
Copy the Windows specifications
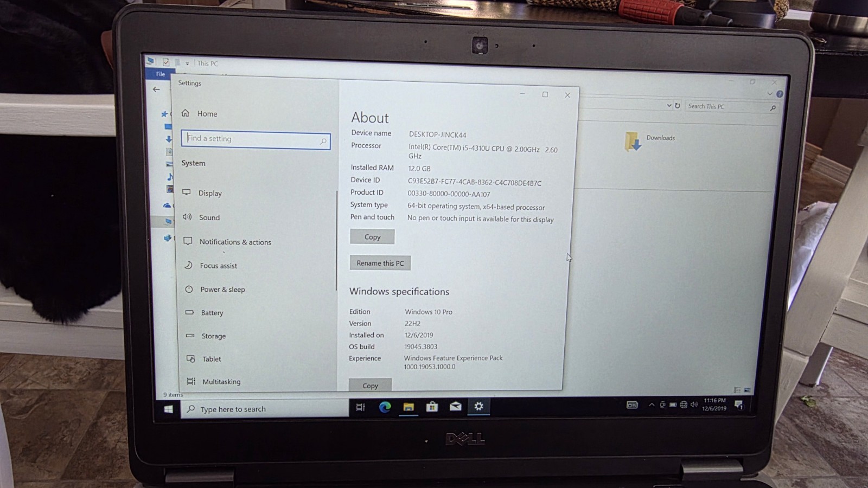click(x=370, y=385)
